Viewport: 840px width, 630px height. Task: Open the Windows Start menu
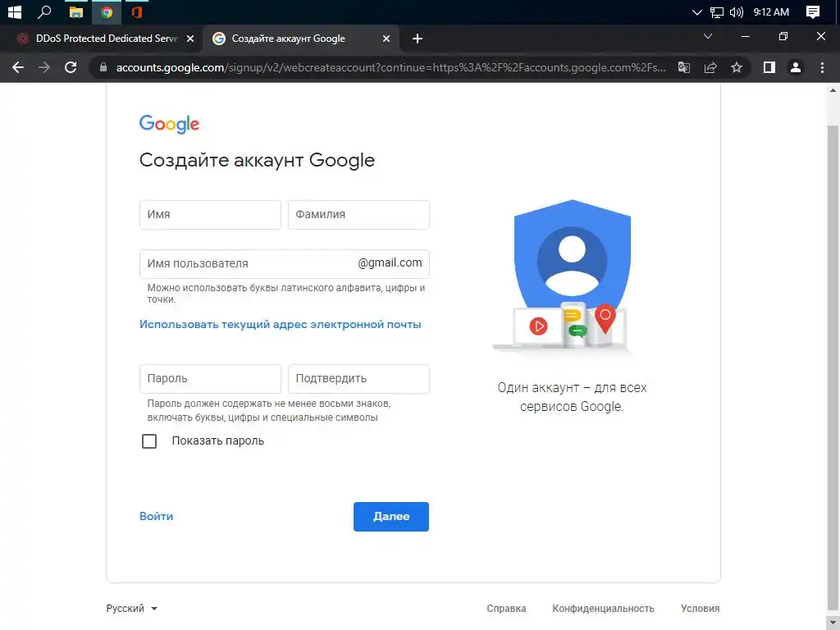(15, 11)
